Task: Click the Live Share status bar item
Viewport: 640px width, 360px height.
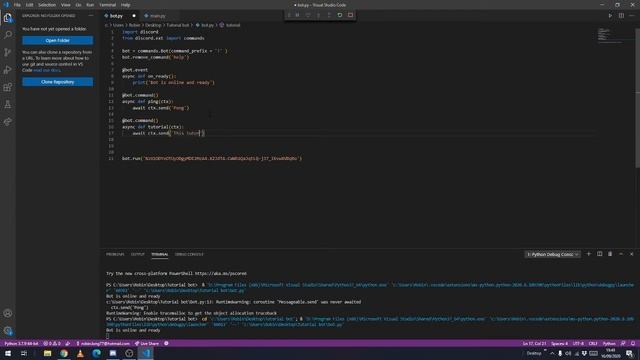Action: pyautogui.click(x=147, y=344)
